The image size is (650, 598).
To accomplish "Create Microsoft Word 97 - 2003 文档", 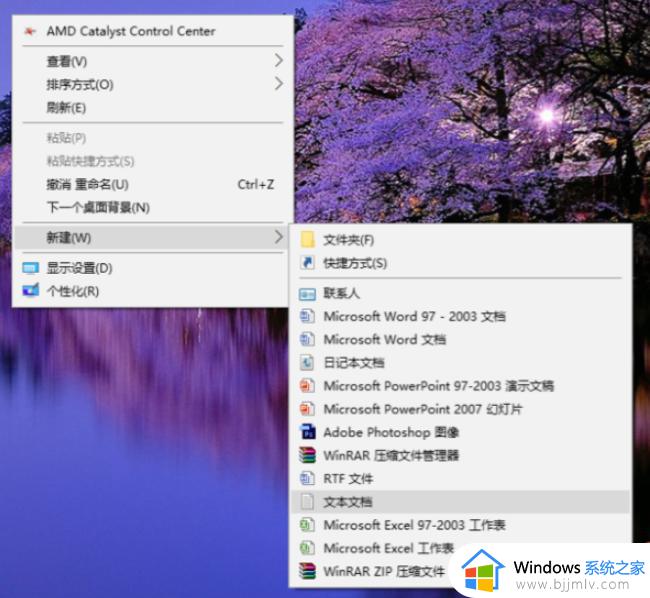I will pyautogui.click(x=461, y=317).
